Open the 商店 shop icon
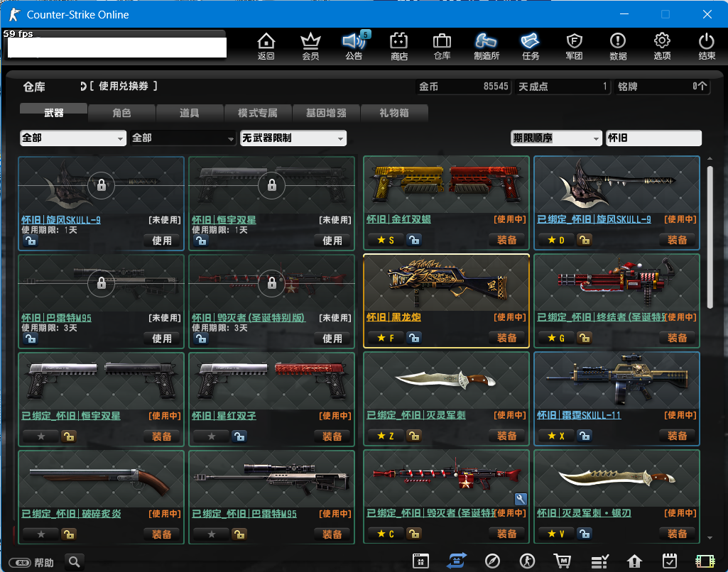This screenshot has height=572, width=728. (x=399, y=46)
